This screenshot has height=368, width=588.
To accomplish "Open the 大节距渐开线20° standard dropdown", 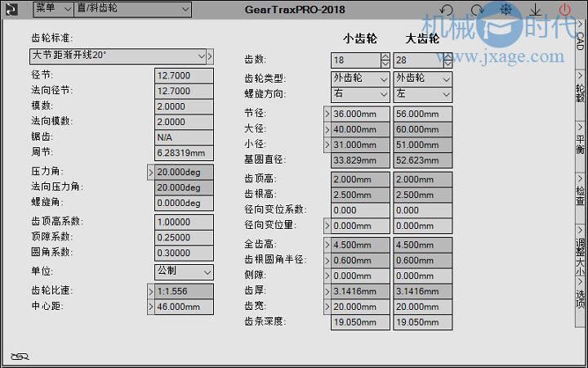I will [x=118, y=56].
